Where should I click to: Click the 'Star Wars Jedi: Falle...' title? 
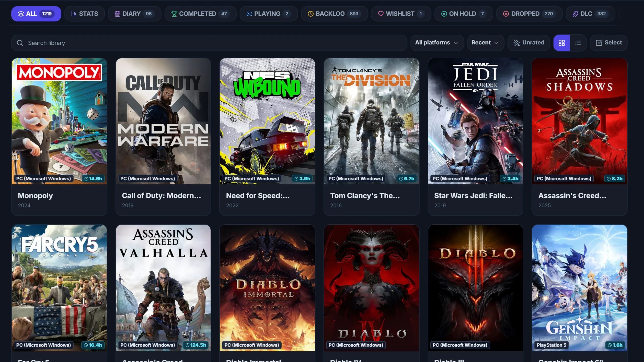[473, 196]
